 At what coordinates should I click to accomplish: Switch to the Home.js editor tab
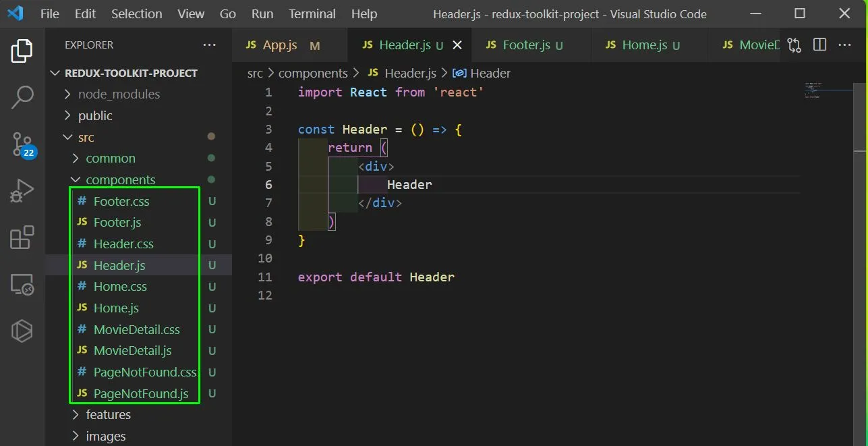pyautogui.click(x=649, y=45)
